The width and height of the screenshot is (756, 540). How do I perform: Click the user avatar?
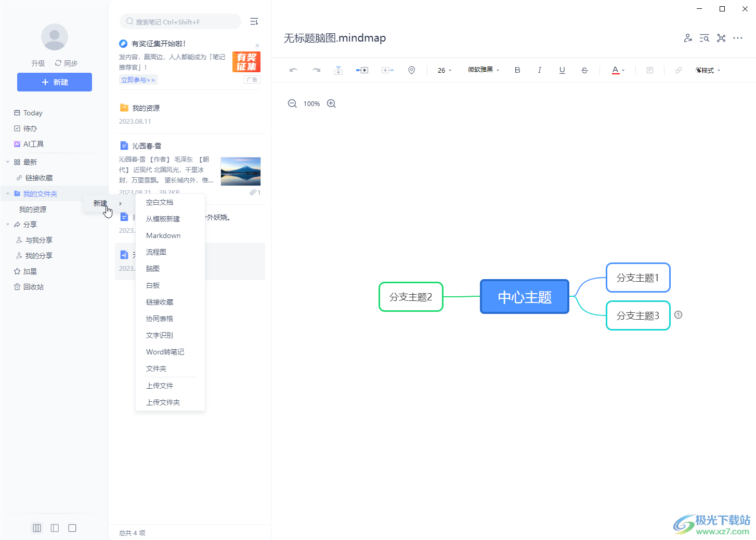coord(55,37)
